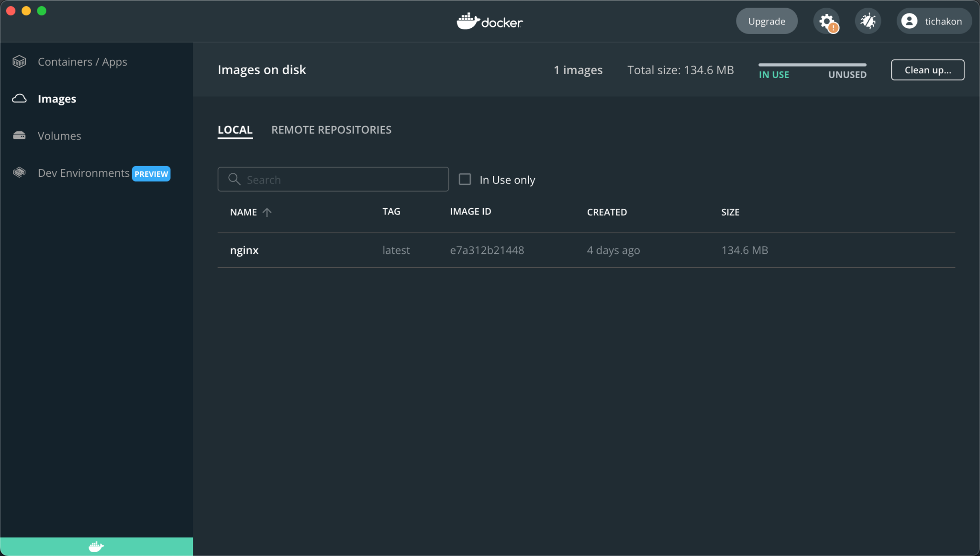The image size is (980, 556).
Task: Enable the In Use only filter
Action: pyautogui.click(x=465, y=179)
